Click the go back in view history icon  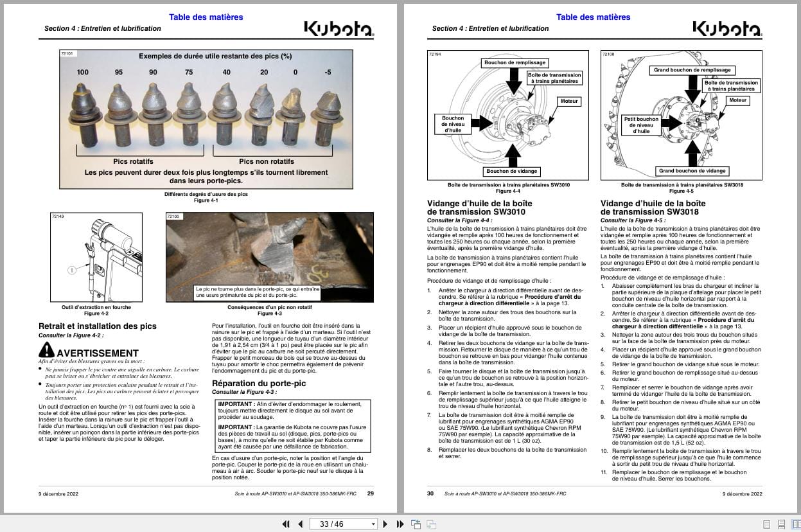415,524
